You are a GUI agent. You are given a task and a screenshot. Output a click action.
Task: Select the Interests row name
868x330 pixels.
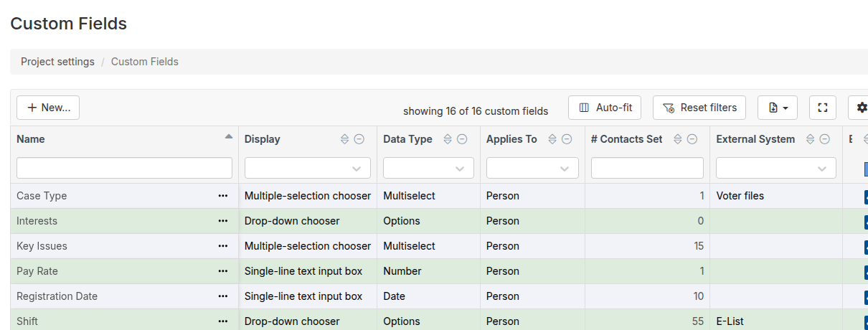[x=37, y=221]
